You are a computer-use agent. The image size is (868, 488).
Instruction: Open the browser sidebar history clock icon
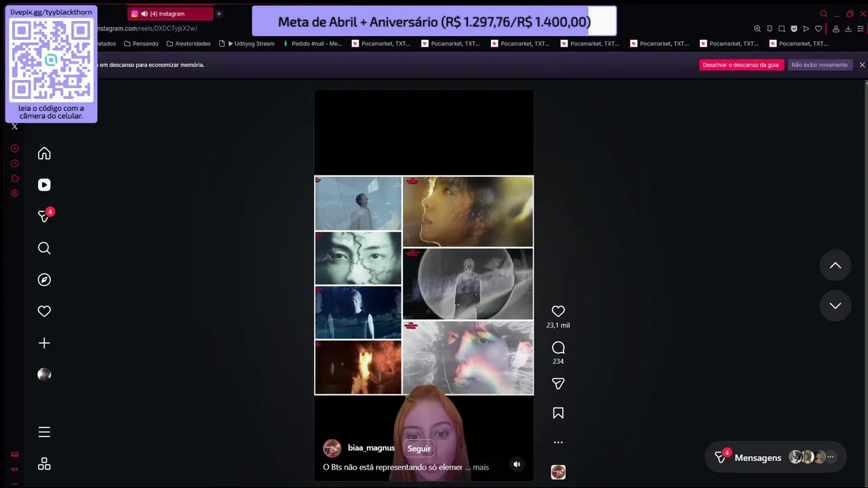(x=14, y=163)
